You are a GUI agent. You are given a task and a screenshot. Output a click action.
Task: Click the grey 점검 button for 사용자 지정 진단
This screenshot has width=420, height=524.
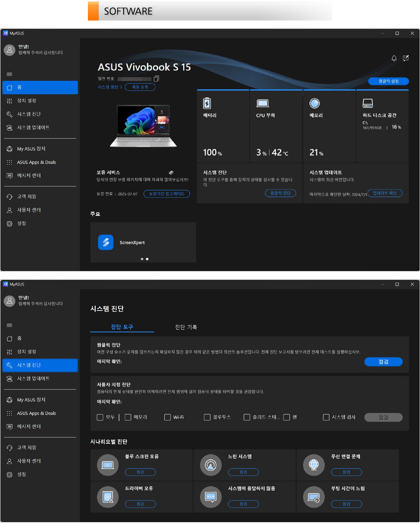click(383, 418)
